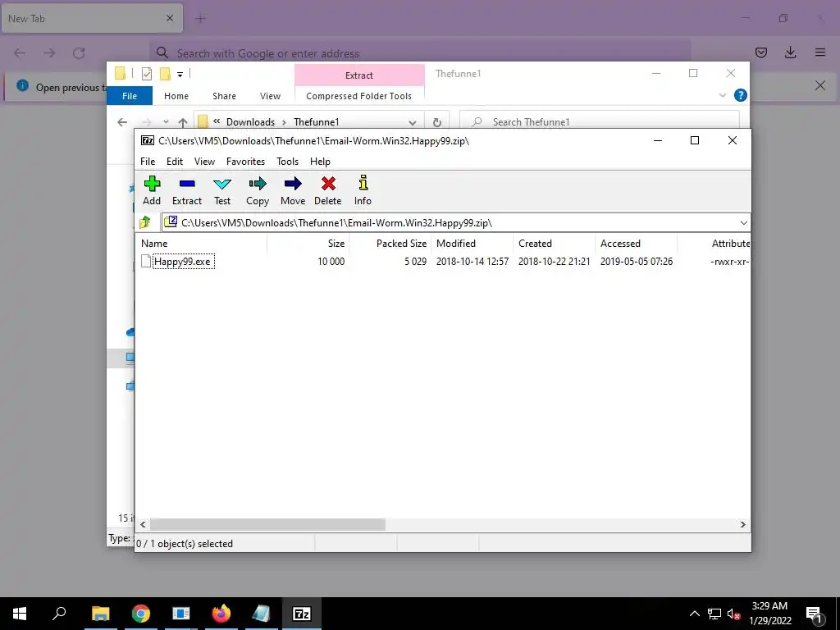Open the Info tool in 7-Zip
Viewport: 840px width, 630px height.
[x=363, y=190]
